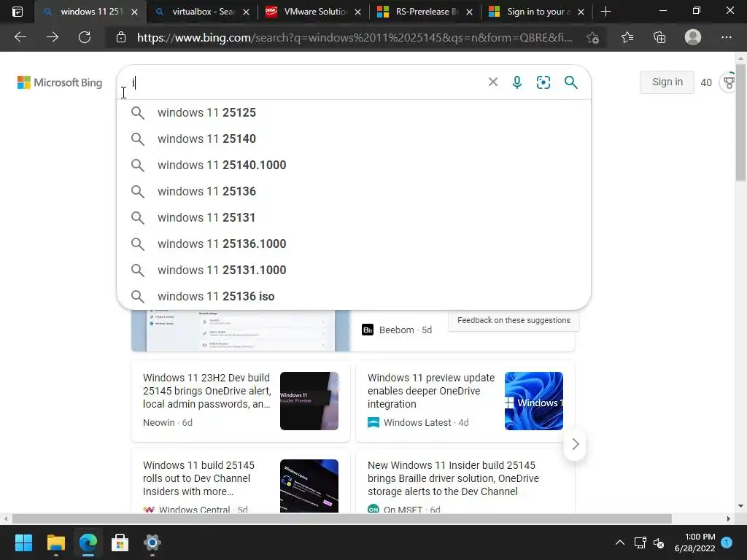Image resolution: width=747 pixels, height=560 pixels.
Task: Open File Explorer from taskbar
Action: click(55, 542)
